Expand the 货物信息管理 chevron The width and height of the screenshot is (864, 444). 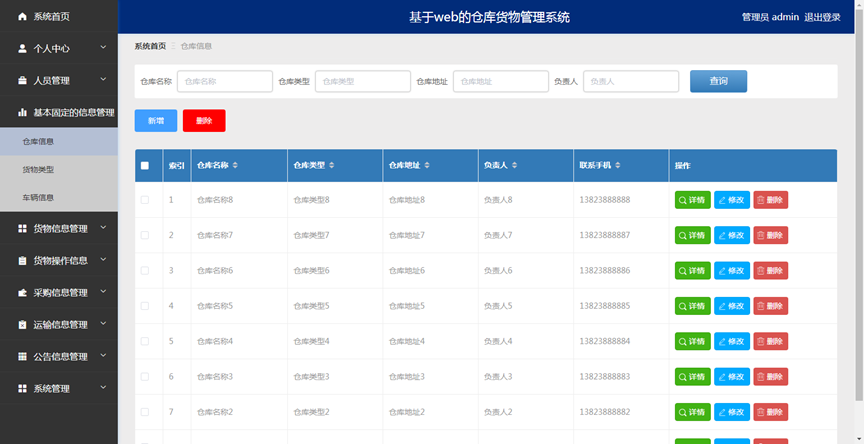pos(103,228)
